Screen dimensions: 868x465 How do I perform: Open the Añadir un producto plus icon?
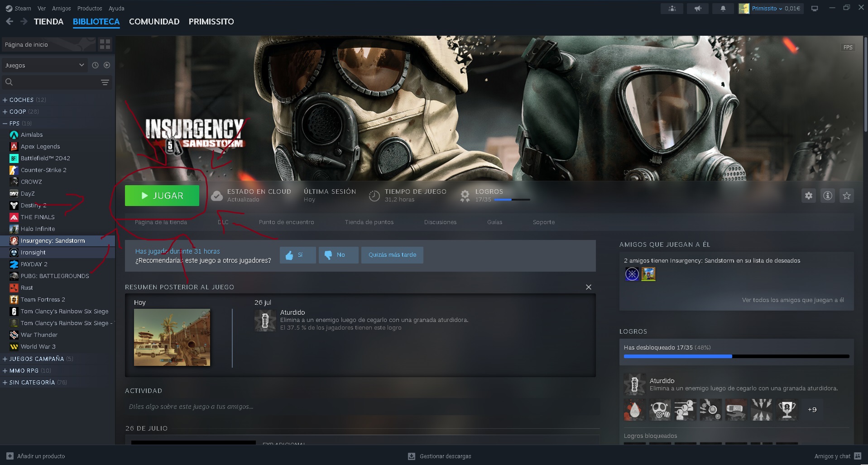(x=10, y=456)
